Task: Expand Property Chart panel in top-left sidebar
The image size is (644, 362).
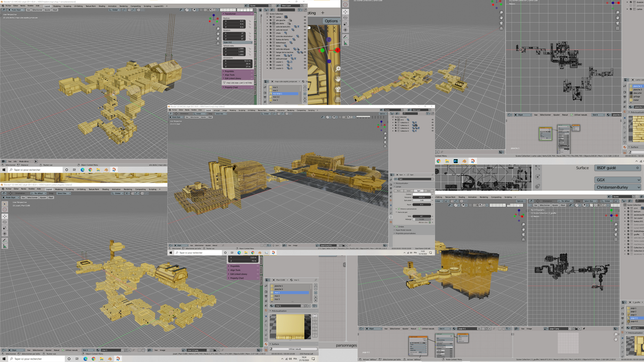Action: click(x=237, y=87)
